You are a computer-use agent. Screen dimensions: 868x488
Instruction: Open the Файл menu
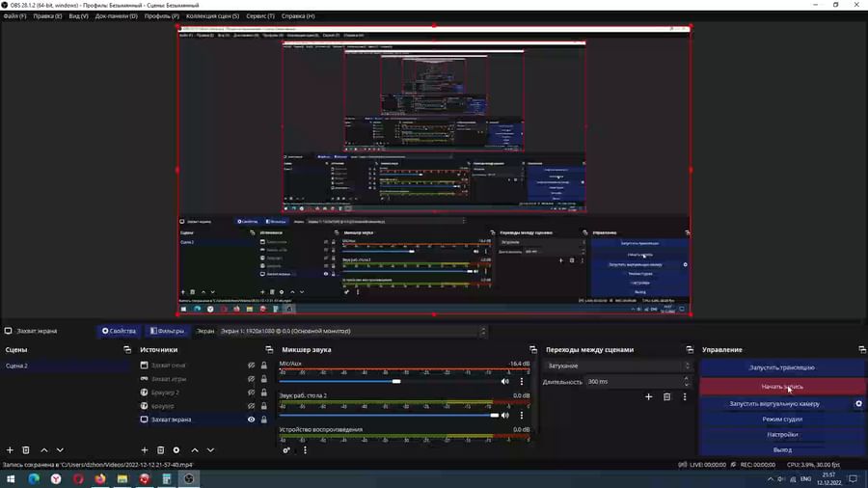[x=14, y=16]
